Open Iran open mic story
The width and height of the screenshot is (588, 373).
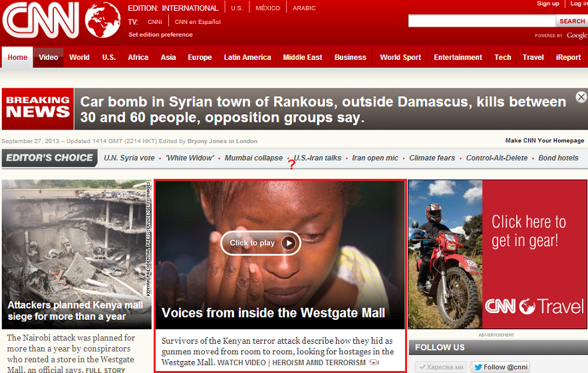(x=375, y=158)
